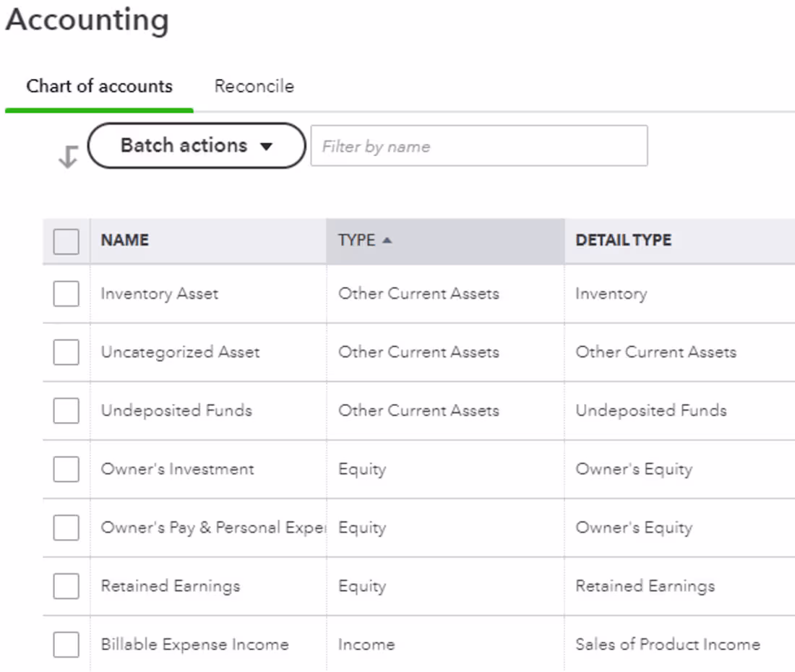This screenshot has width=795, height=672.
Task: Select the Undeposited Funds checkbox
Action: pyautogui.click(x=66, y=410)
